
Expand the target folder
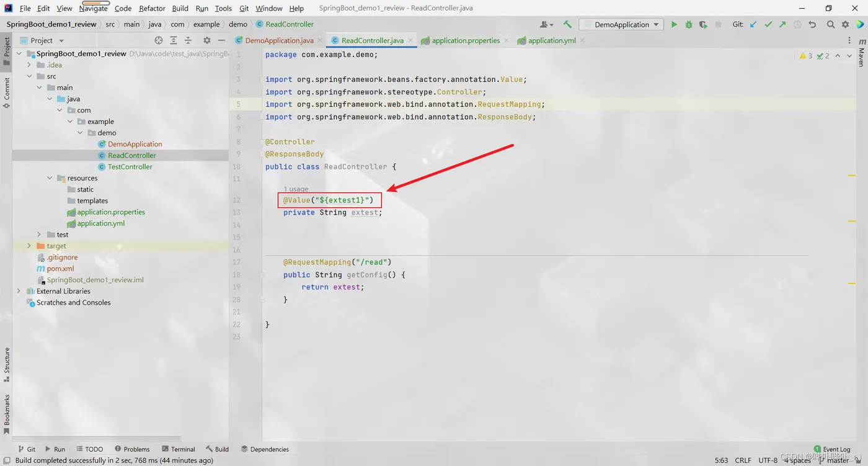pyautogui.click(x=29, y=246)
